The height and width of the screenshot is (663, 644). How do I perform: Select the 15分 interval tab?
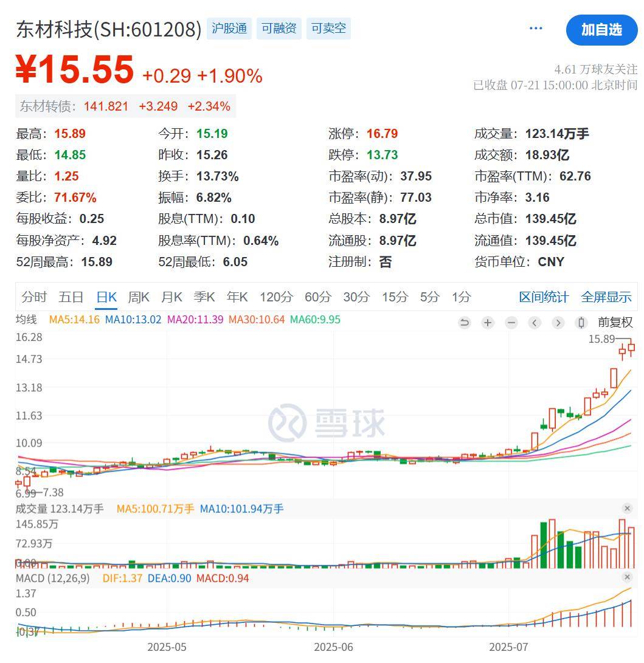395,297
